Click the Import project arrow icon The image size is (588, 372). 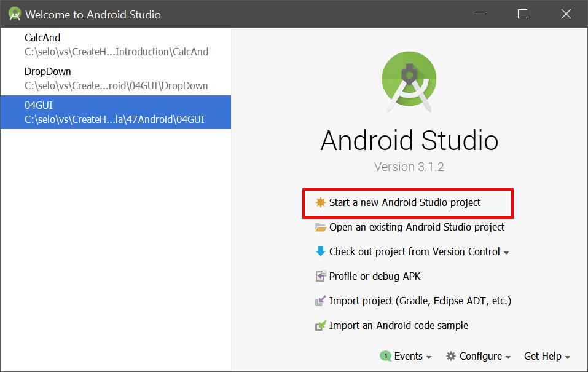click(320, 301)
